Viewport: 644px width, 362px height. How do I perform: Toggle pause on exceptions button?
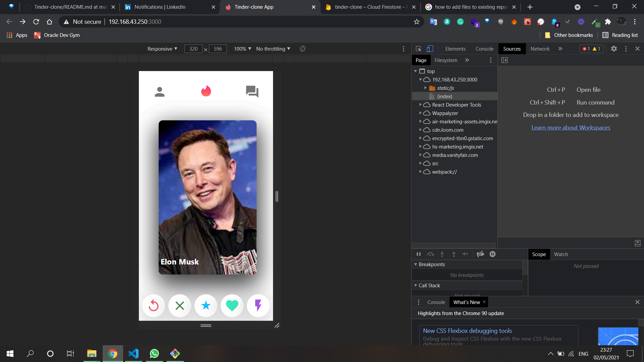coord(492,254)
